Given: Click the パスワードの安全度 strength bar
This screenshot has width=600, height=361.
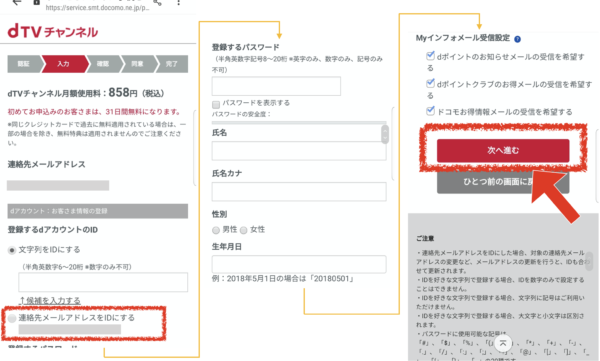Looking at the screenshot, I should (299, 123).
